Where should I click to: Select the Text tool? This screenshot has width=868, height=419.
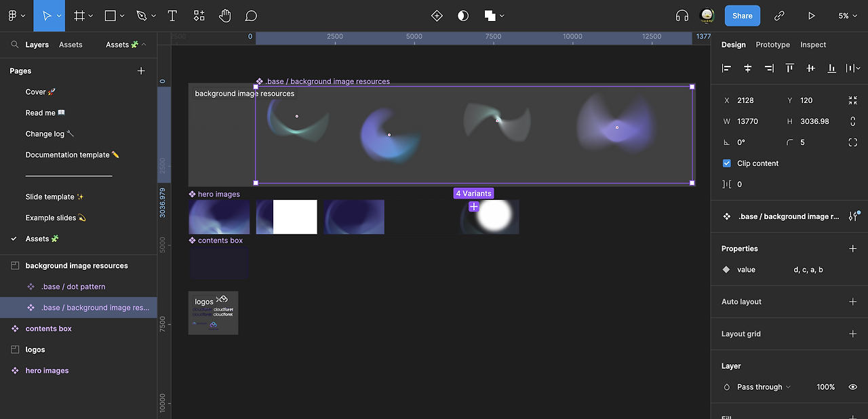(x=172, y=16)
